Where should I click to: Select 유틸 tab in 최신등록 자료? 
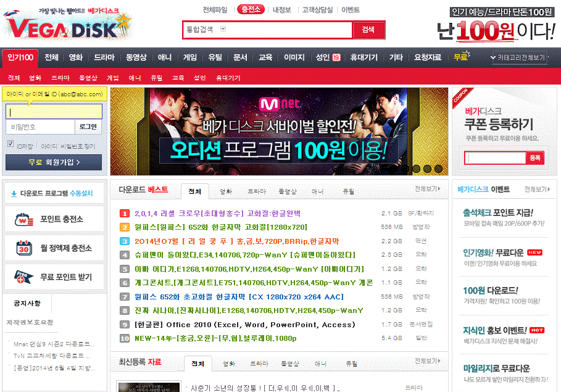[351, 364]
